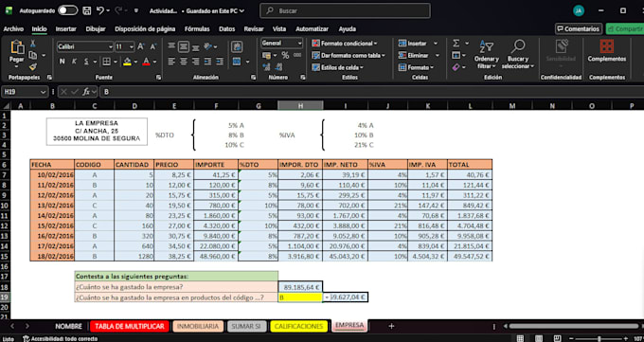Click the Borders grid icon
Screen dimensions: 644x342
point(106,62)
